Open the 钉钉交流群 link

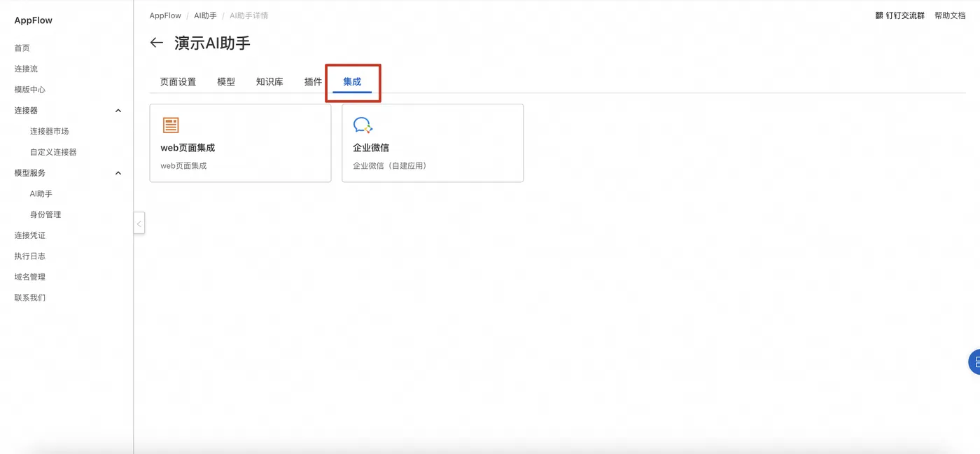905,15
